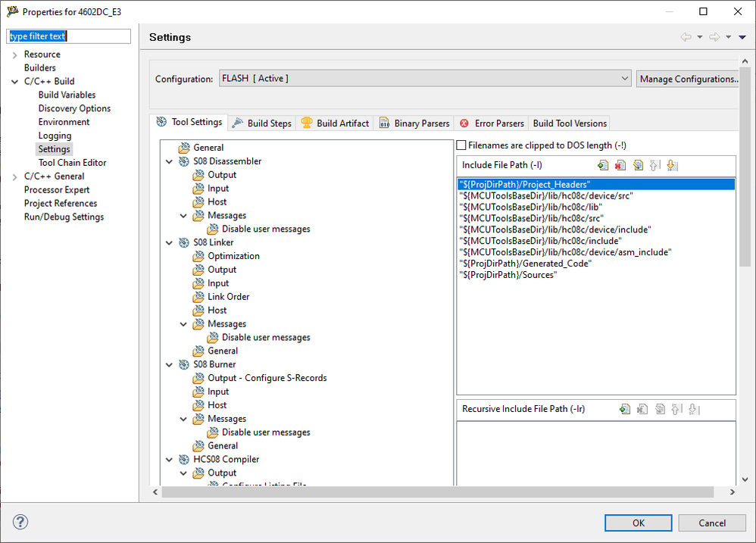Image resolution: width=756 pixels, height=543 pixels.
Task: Select "${ProjDirPath}/Project_Headers" include path
Action: (x=596, y=185)
